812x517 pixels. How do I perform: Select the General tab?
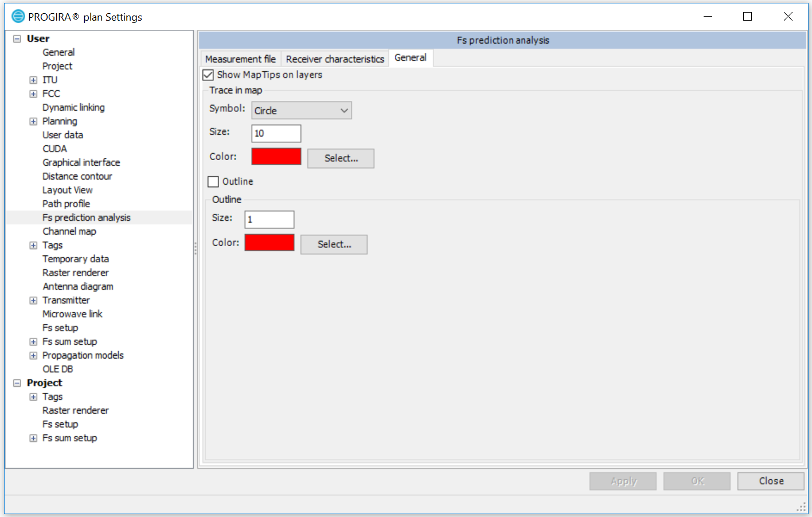click(410, 57)
